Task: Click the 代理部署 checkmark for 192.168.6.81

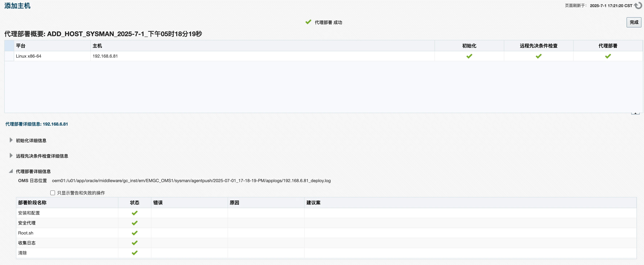Action: [x=608, y=56]
